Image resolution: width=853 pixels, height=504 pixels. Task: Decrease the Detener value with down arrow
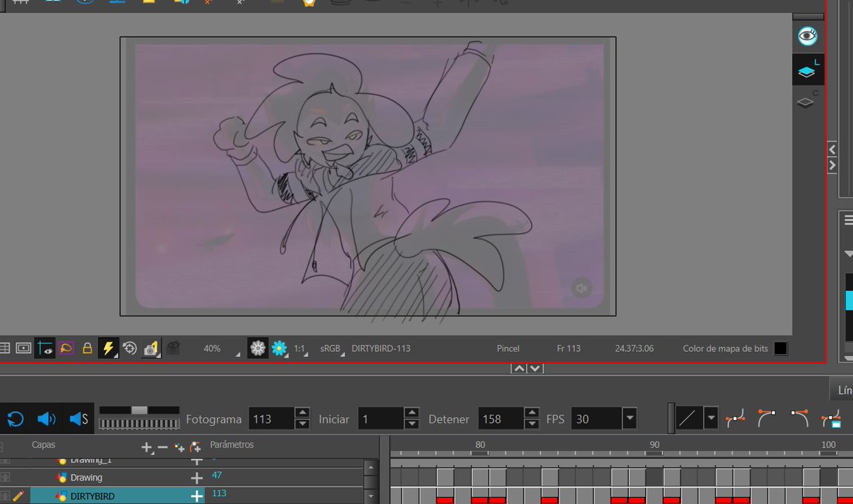[532, 424]
